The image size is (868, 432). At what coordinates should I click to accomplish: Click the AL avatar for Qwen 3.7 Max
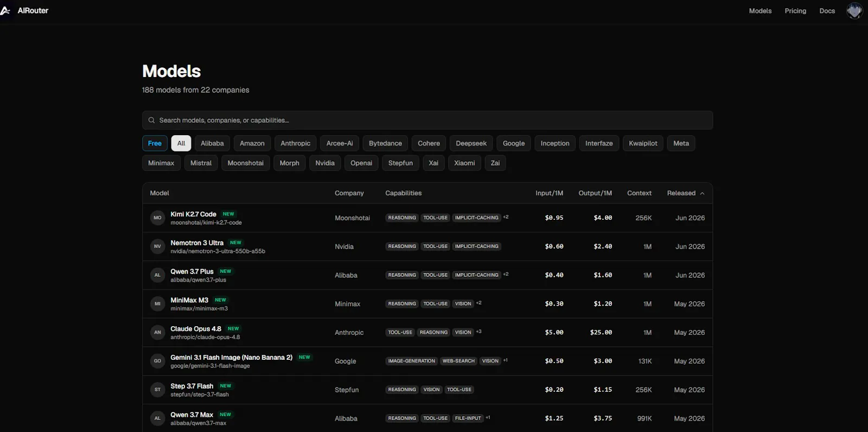[x=157, y=418]
